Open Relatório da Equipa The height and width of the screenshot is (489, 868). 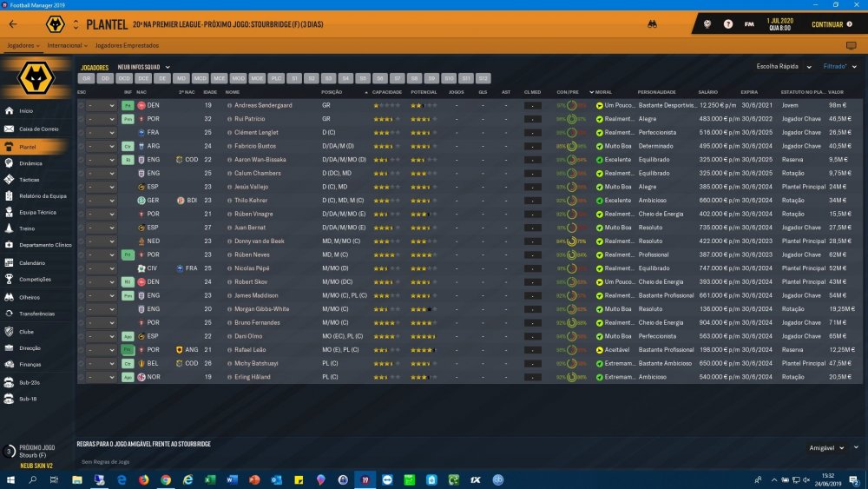[x=36, y=196]
